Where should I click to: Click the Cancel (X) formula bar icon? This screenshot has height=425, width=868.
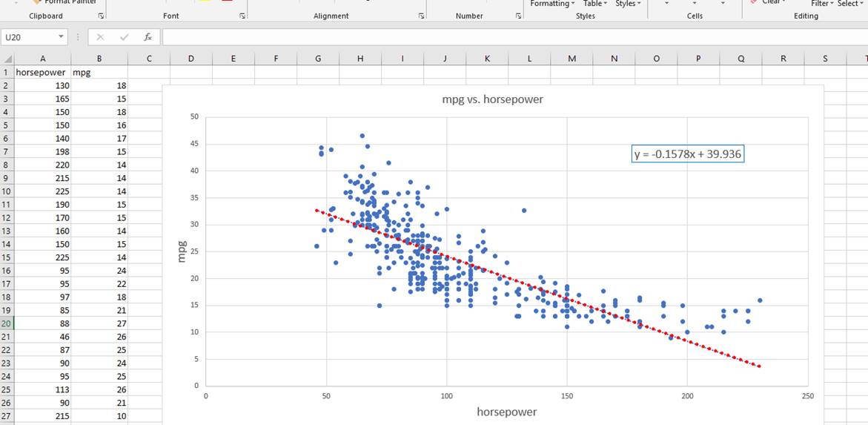click(100, 37)
